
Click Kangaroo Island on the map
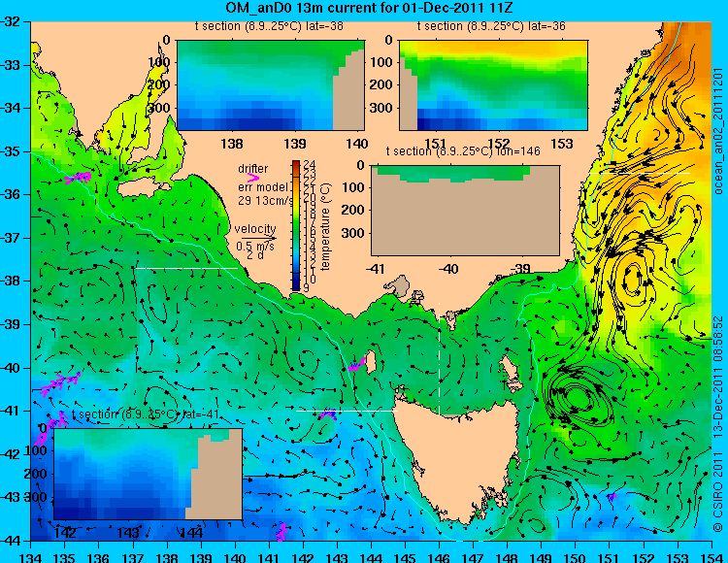(143, 189)
